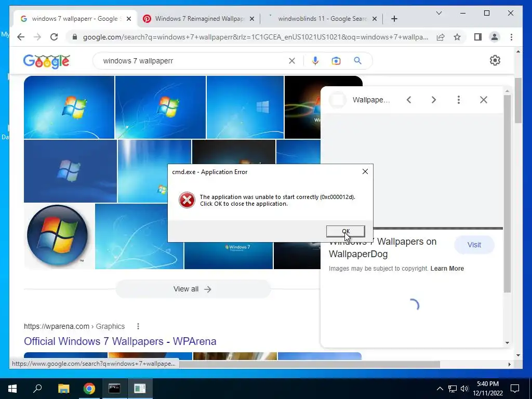Click OK in the cmd.exe error dialog
Viewport: 532px width, 399px height.
pyautogui.click(x=345, y=231)
